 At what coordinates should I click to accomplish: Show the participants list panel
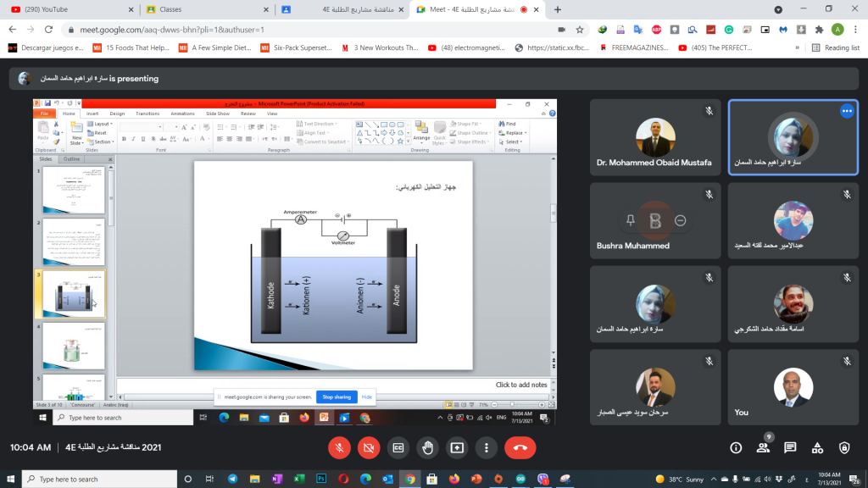pyautogui.click(x=763, y=447)
